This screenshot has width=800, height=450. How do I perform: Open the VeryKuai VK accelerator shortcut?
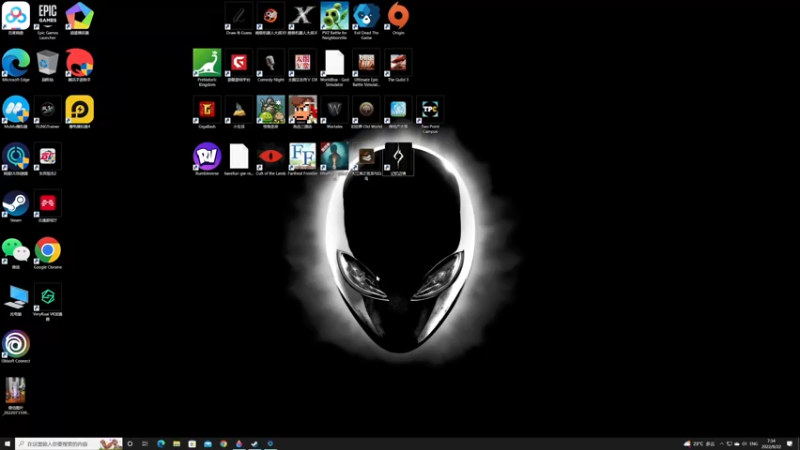click(47, 302)
